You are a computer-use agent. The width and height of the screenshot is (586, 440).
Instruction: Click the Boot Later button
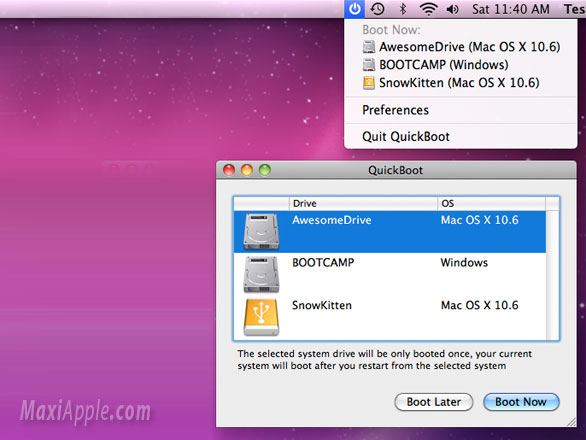pyautogui.click(x=434, y=402)
